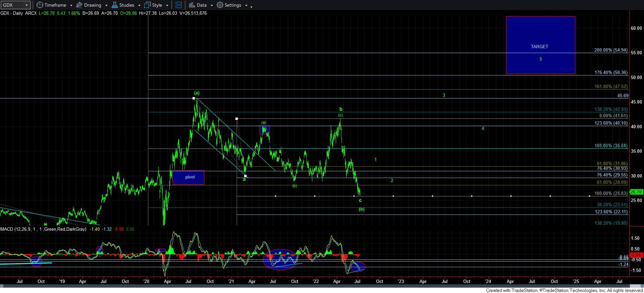Expand the Data dropdown arrow
Image resolution: width=644 pixels, height=293 pixels.
coord(212,5)
